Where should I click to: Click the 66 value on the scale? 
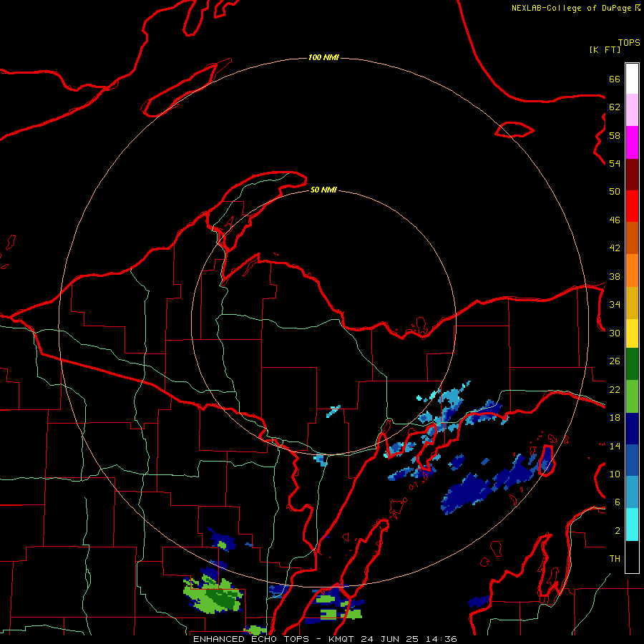[x=615, y=79]
